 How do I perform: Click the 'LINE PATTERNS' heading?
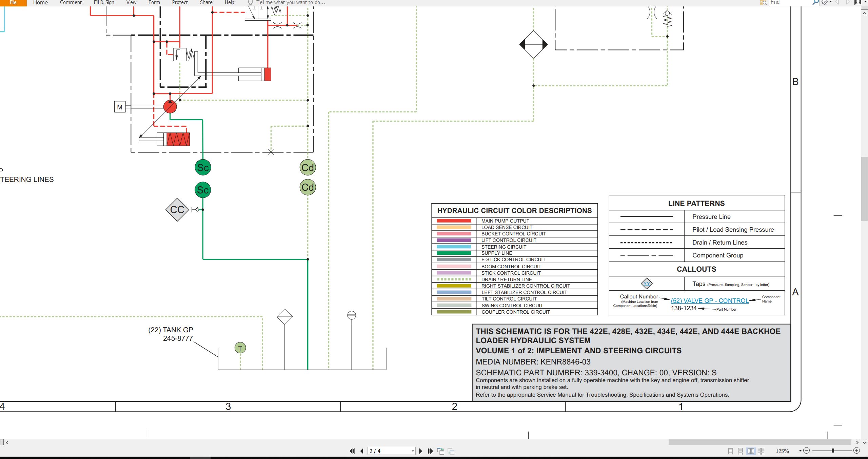coord(696,203)
